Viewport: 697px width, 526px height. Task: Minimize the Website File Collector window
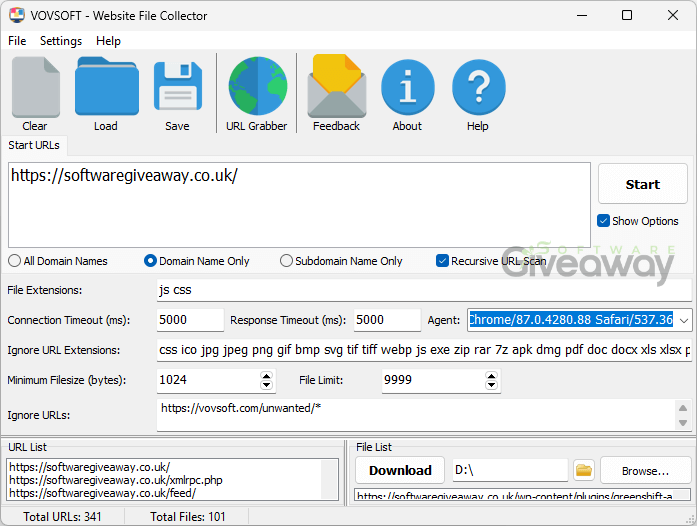pos(582,16)
